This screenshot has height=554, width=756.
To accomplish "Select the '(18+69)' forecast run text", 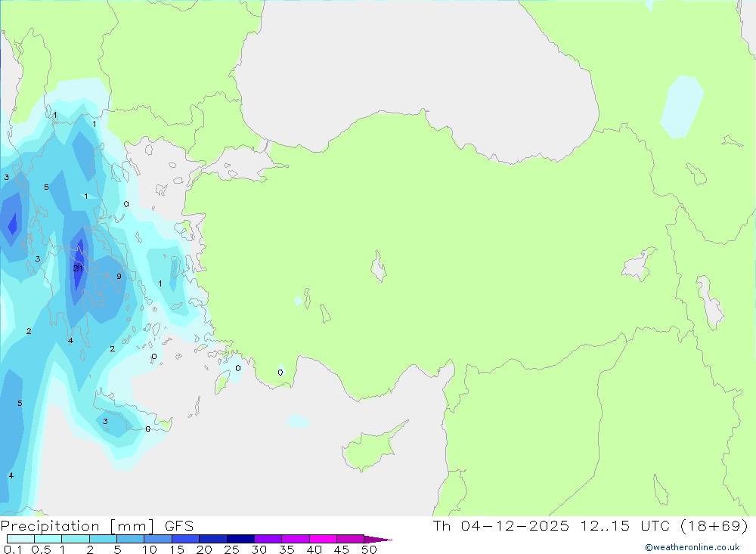I will point(714,526).
